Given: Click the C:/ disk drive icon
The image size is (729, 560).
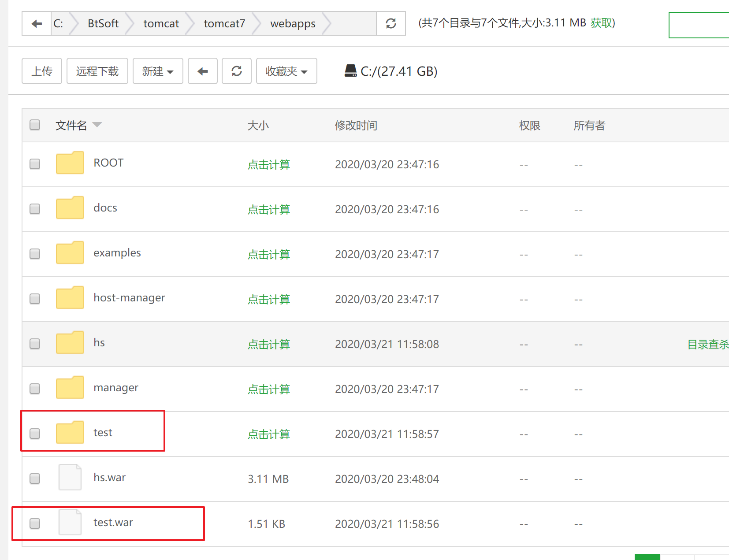Looking at the screenshot, I should tap(351, 71).
